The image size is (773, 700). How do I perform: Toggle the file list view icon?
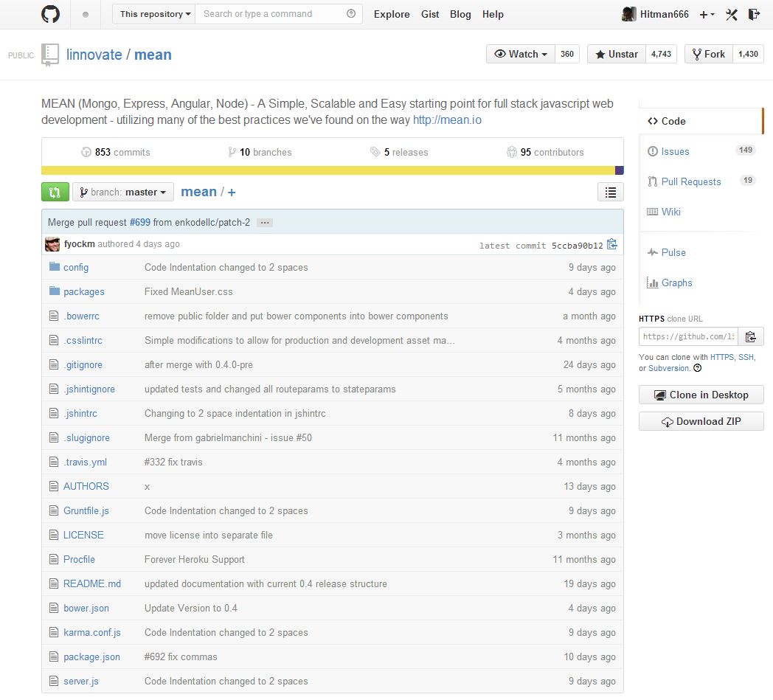pyautogui.click(x=610, y=193)
